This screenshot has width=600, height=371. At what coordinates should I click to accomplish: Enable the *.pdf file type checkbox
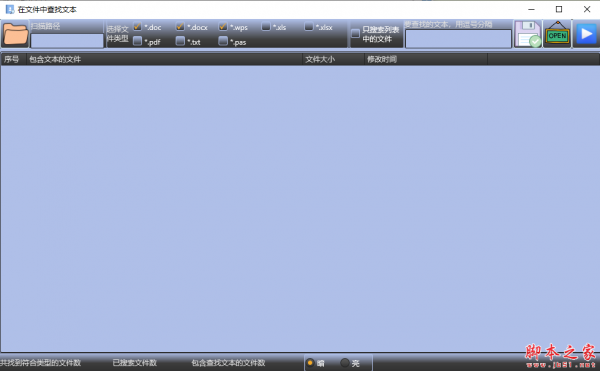137,41
